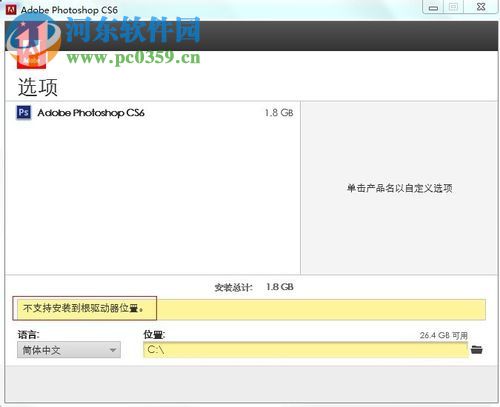This screenshot has height=407, width=500.
Task: Click the 26.4 GB 可用 free space text
Action: (x=444, y=335)
